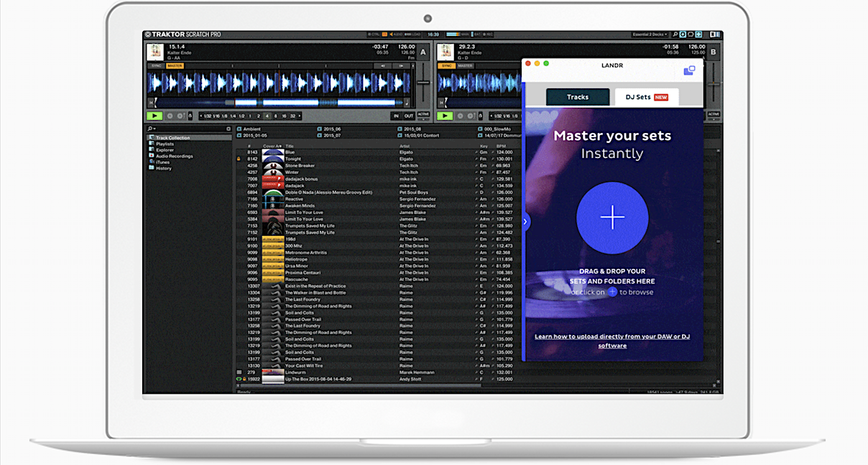Screen dimensions: 868x465
Task: Click the loop OUT button on Deck A
Action: (x=408, y=116)
